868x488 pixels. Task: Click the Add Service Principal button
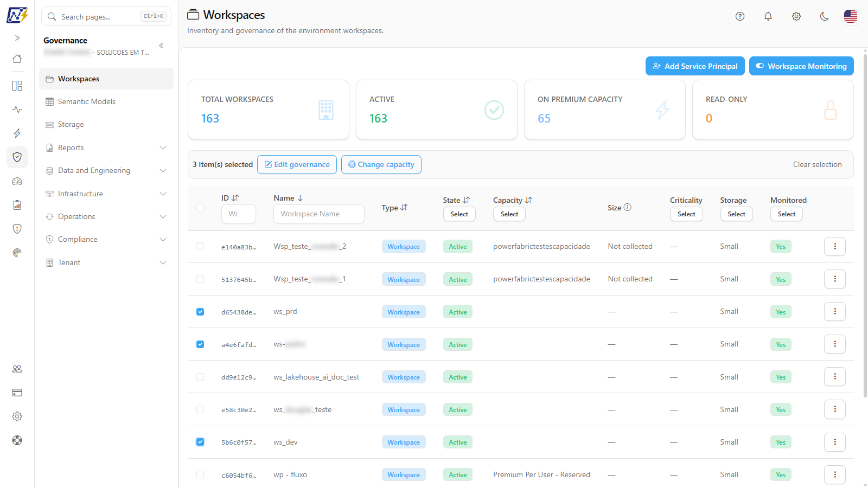[695, 66]
